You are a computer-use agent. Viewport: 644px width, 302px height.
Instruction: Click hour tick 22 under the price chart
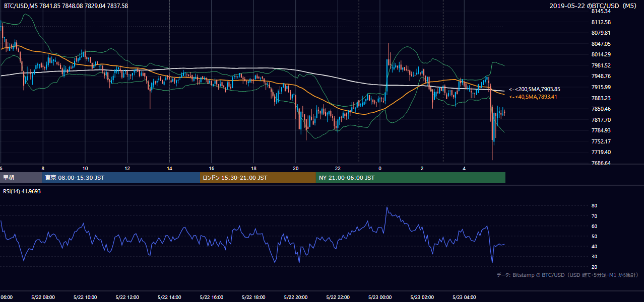(x=338, y=168)
